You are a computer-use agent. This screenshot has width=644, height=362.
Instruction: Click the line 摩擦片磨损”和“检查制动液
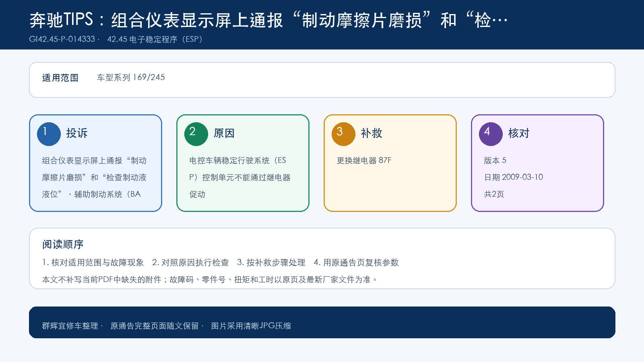(94, 177)
